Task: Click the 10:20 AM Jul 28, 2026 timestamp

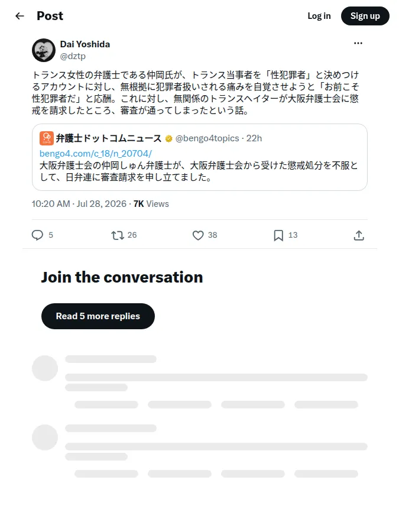Action: point(79,204)
